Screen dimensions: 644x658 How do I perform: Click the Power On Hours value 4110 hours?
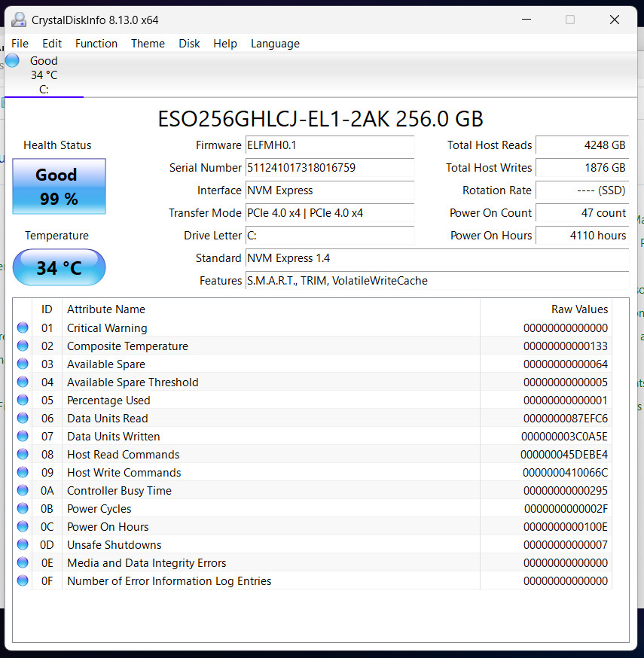582,236
